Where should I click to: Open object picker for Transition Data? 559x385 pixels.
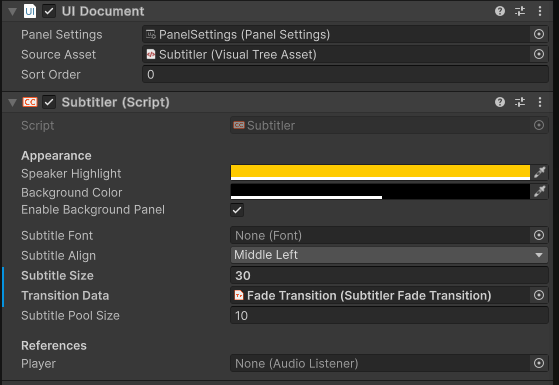coord(539,295)
